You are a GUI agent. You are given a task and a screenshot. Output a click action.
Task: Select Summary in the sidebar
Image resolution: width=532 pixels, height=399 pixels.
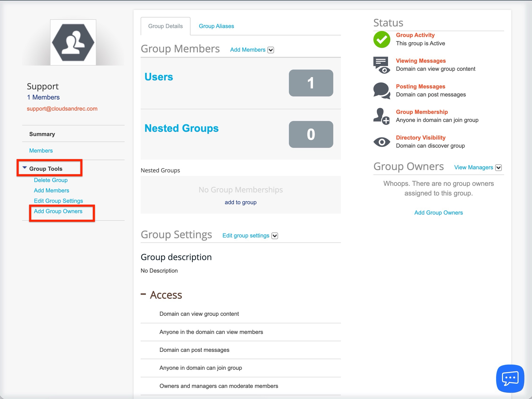(x=42, y=134)
